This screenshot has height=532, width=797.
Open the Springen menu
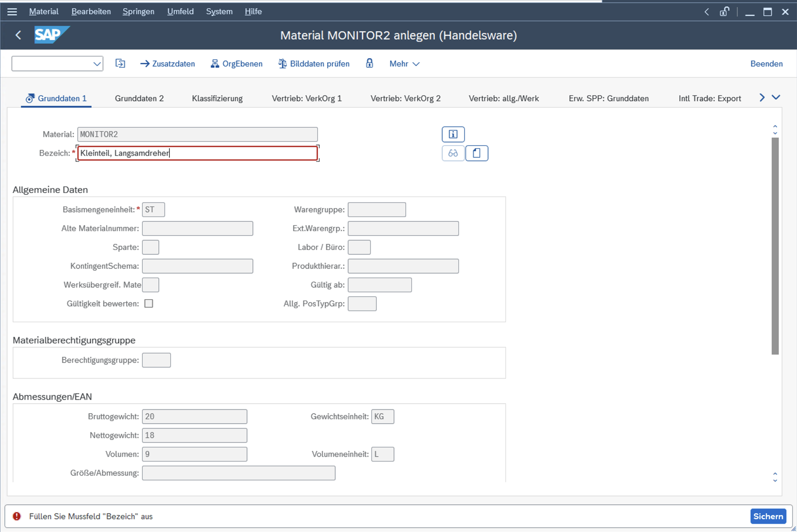138,12
